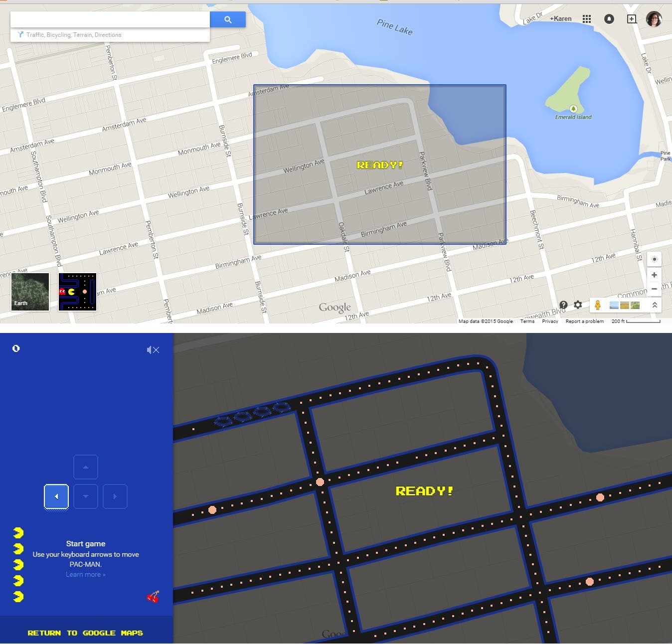Click the my location target button
672x644 pixels.
click(654, 259)
